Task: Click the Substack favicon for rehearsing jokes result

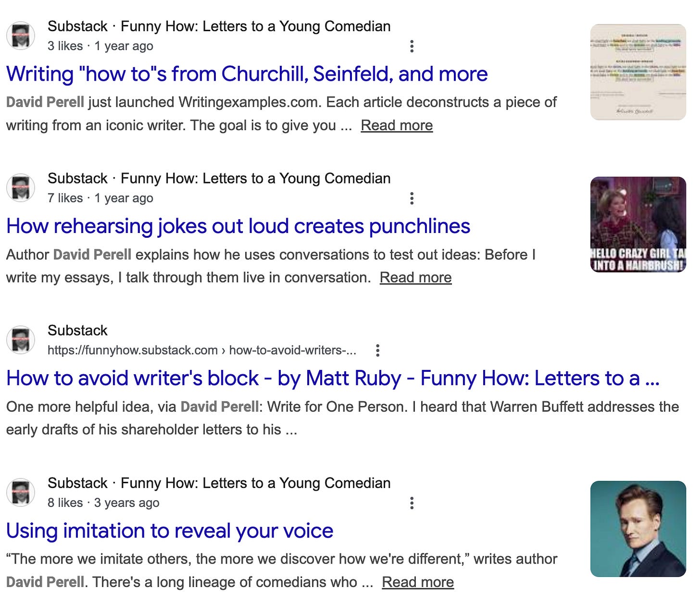Action: point(21,188)
